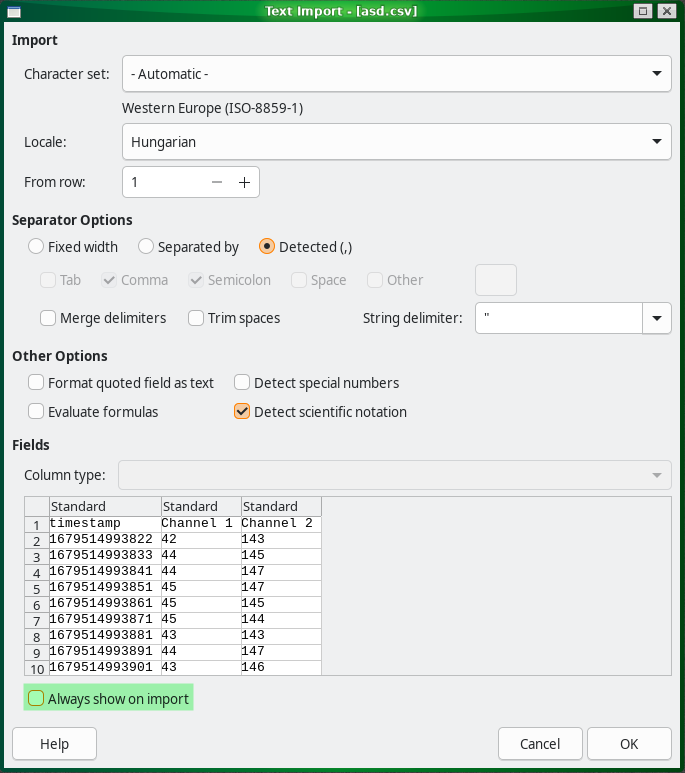This screenshot has height=773, width=685.
Task: Toggle the Trim spaces checkbox
Action: click(196, 318)
